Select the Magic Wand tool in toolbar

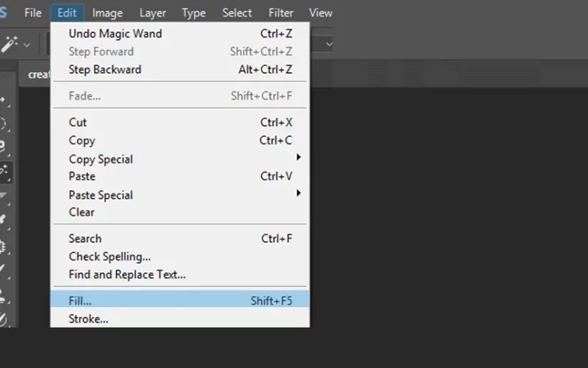(4, 172)
